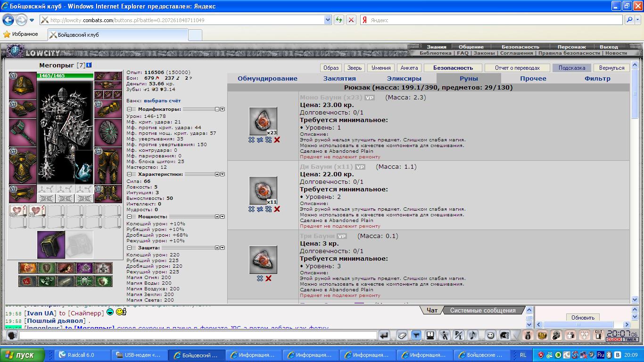Screen dimensions: 644x362
Task: Delete the Моно Бауни rune with red X
Action: click(277, 140)
